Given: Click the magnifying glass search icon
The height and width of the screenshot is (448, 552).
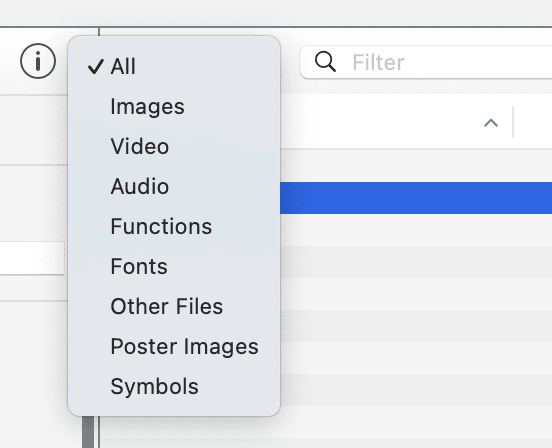Looking at the screenshot, I should point(325,62).
